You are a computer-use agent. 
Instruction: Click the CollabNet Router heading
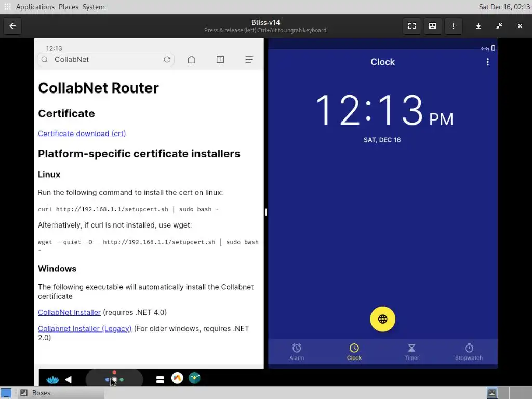pos(98,88)
